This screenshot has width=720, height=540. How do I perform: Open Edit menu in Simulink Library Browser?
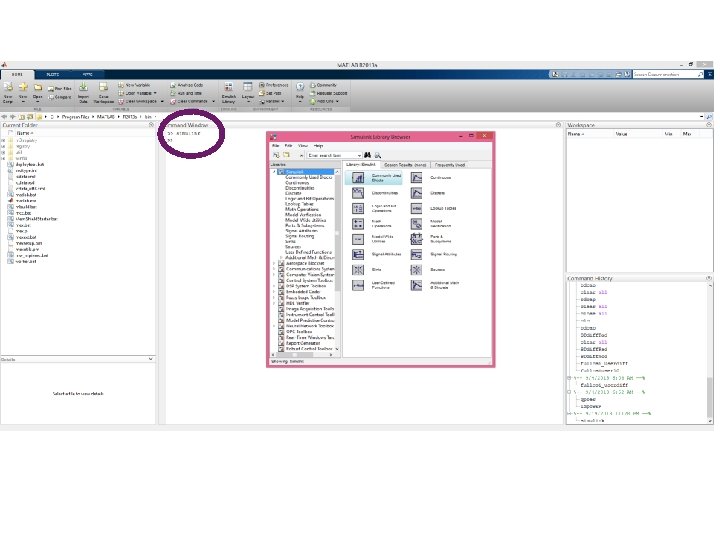[x=288, y=146]
